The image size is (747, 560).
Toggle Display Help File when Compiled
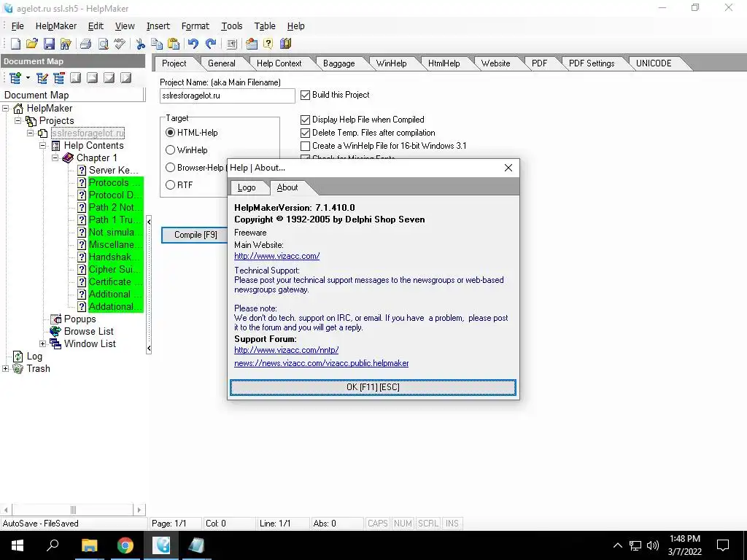(306, 120)
